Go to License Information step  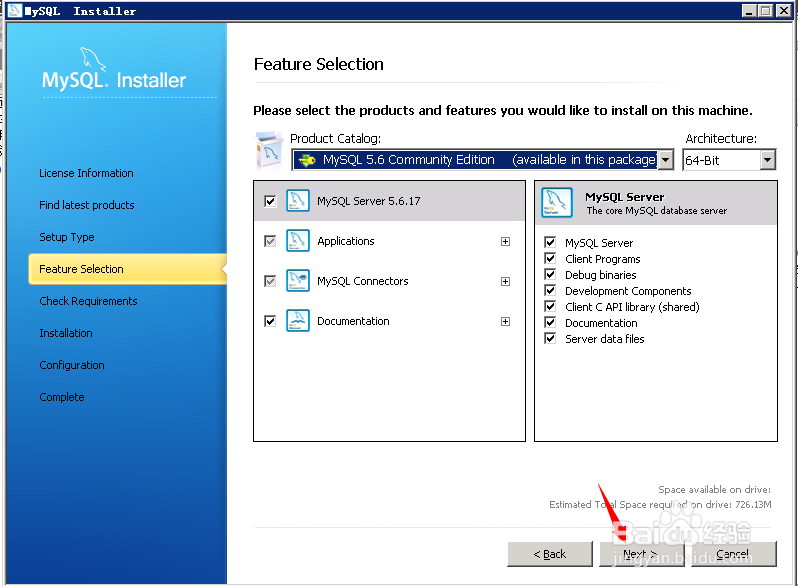86,173
